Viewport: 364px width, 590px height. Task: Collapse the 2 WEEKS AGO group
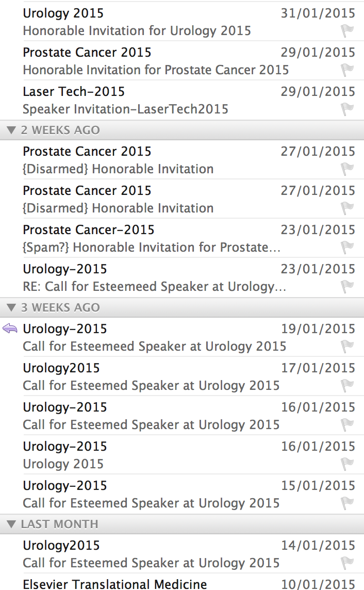click(x=11, y=130)
